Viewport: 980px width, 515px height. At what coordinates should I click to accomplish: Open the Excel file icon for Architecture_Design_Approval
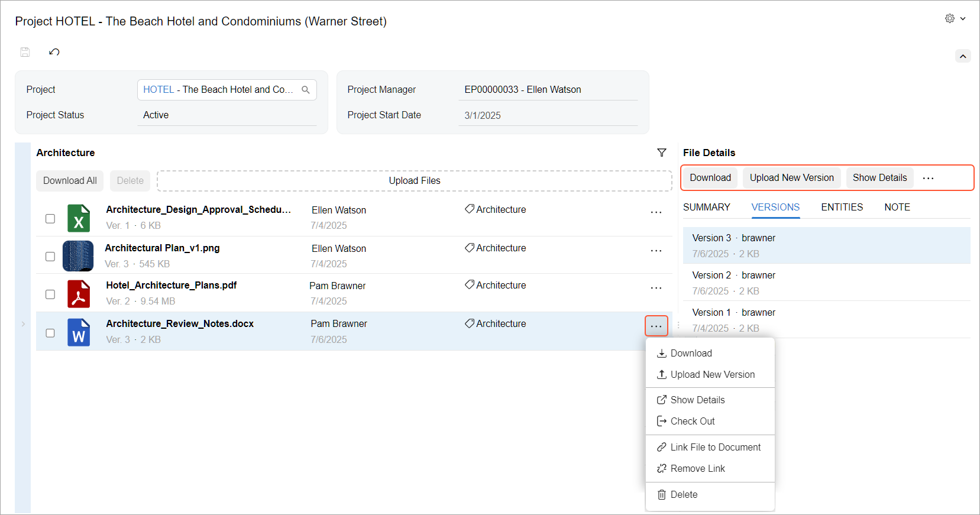pos(79,218)
